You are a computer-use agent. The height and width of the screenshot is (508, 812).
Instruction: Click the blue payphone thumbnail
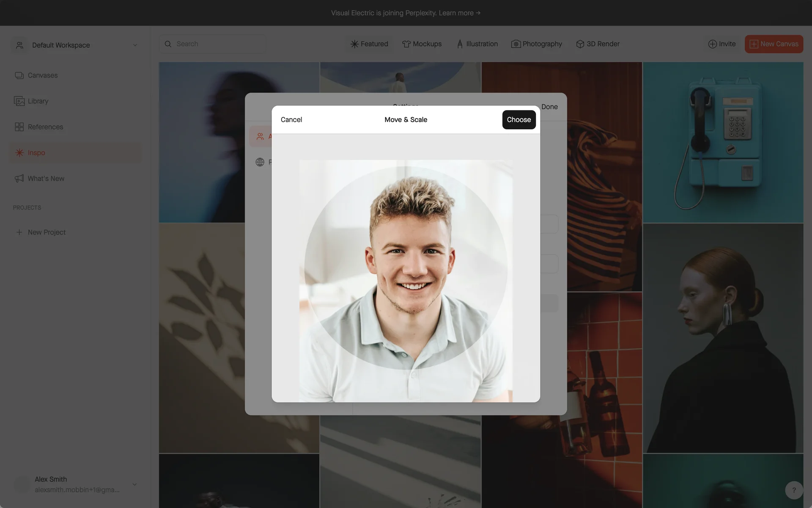tap(723, 142)
